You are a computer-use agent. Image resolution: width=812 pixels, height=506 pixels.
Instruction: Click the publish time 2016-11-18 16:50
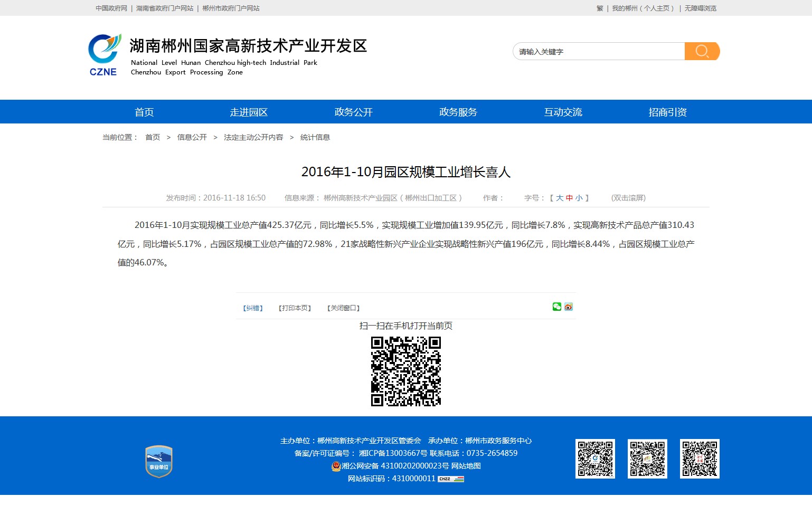pyautogui.click(x=234, y=198)
